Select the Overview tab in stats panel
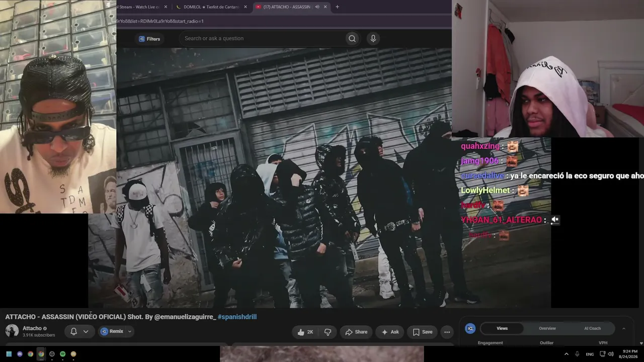The height and width of the screenshot is (362, 644). pos(547,328)
